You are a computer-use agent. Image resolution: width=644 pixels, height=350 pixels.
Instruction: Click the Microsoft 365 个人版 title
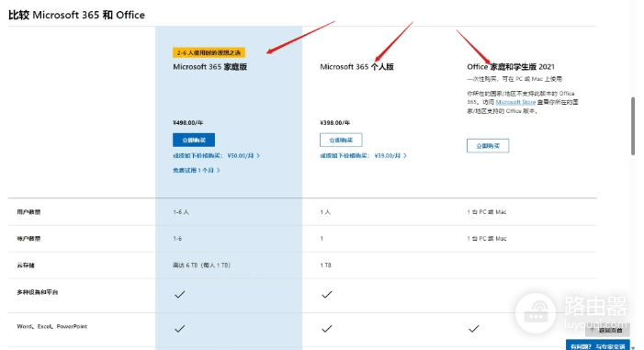(x=356, y=67)
